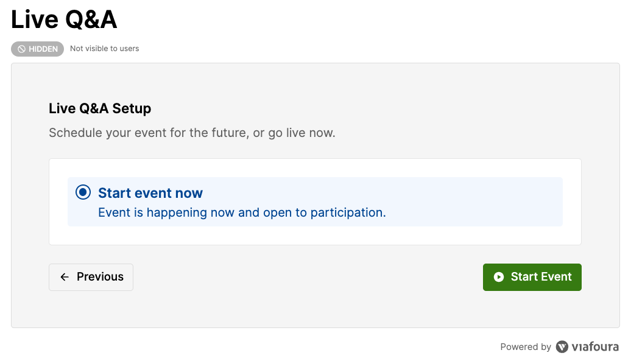Click the 'Not visible to users' text
Image resolution: width=631 pixels, height=364 pixels.
click(x=105, y=49)
